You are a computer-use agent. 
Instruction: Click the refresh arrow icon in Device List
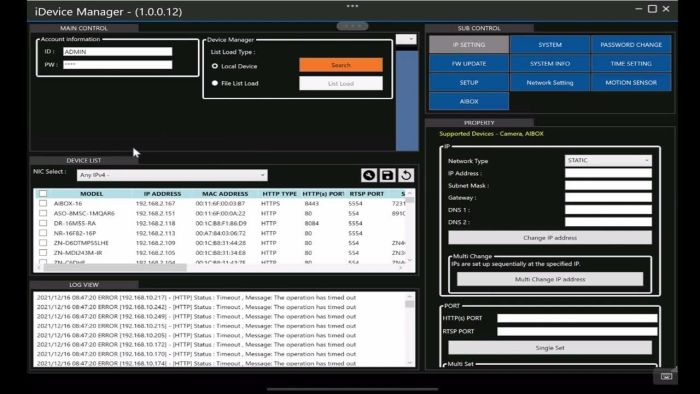coord(405,175)
